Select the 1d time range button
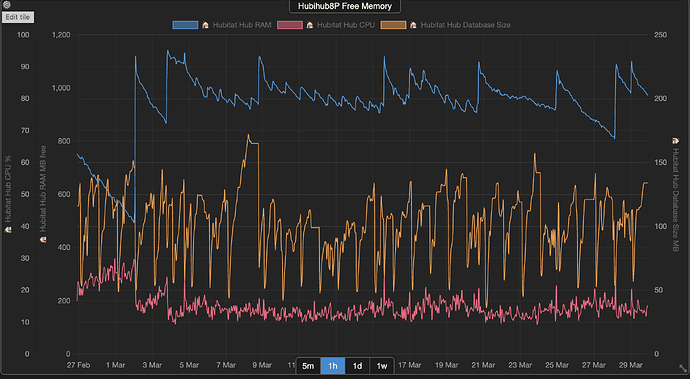Image resolution: width=690 pixels, height=379 pixels. pos(357,366)
